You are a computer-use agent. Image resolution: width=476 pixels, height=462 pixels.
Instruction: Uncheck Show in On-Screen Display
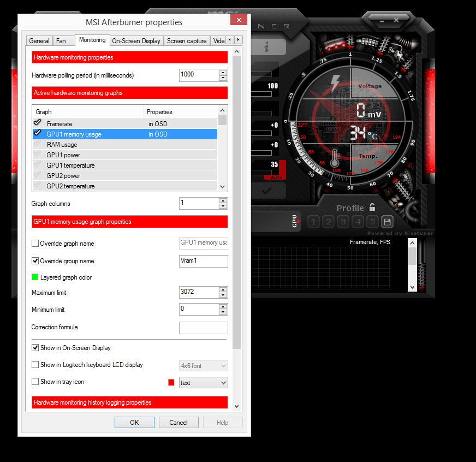pos(35,347)
